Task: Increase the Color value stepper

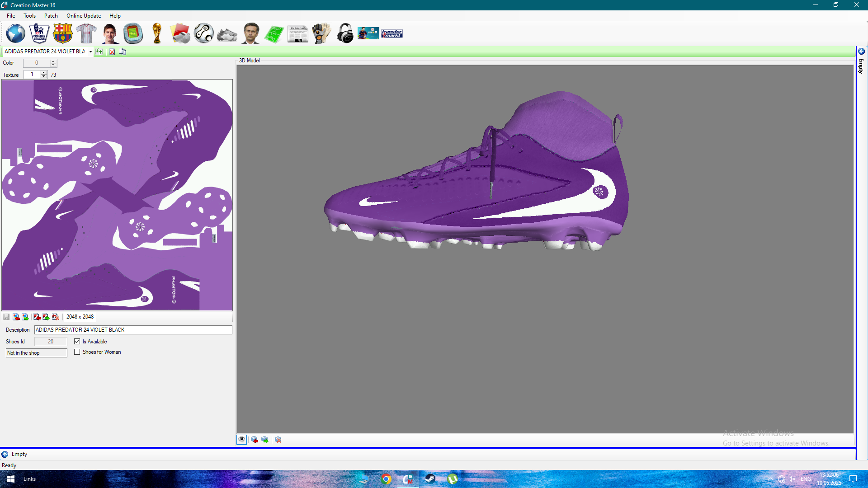Action: click(x=53, y=61)
